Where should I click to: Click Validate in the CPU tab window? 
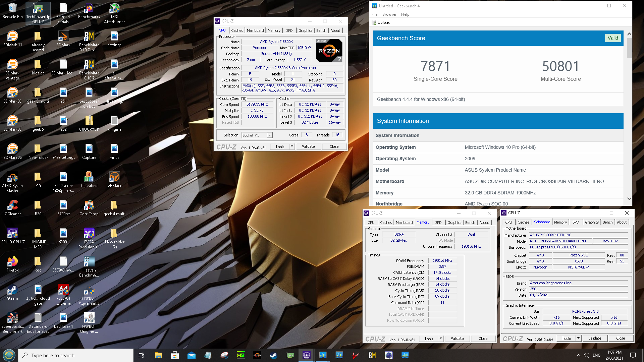(308, 146)
